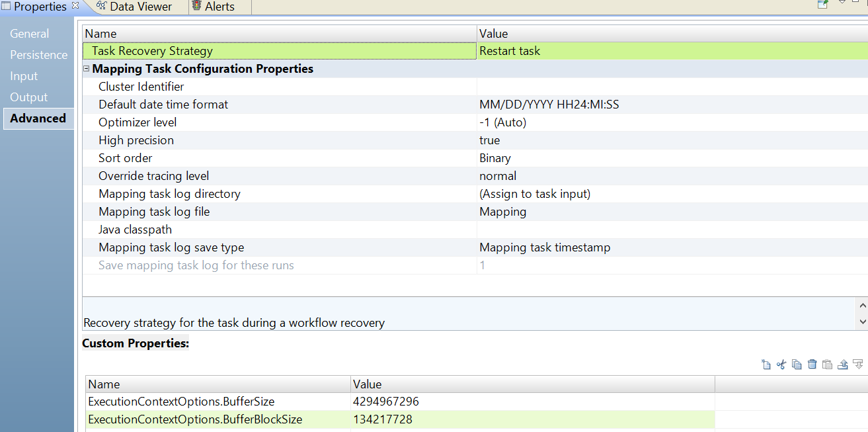This screenshot has width=868, height=432.
Task: Select the Optimizer level property name
Action: pos(138,122)
